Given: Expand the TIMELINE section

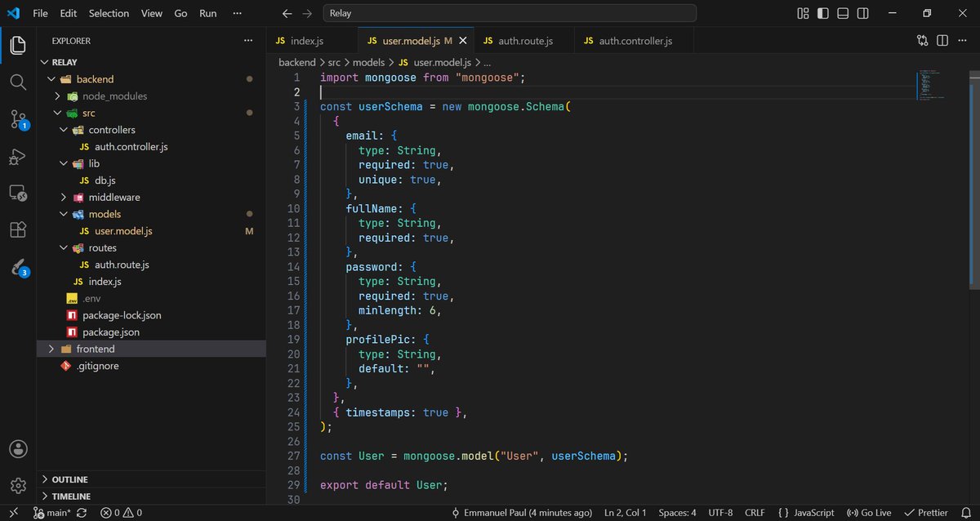Looking at the screenshot, I should click(x=151, y=497).
